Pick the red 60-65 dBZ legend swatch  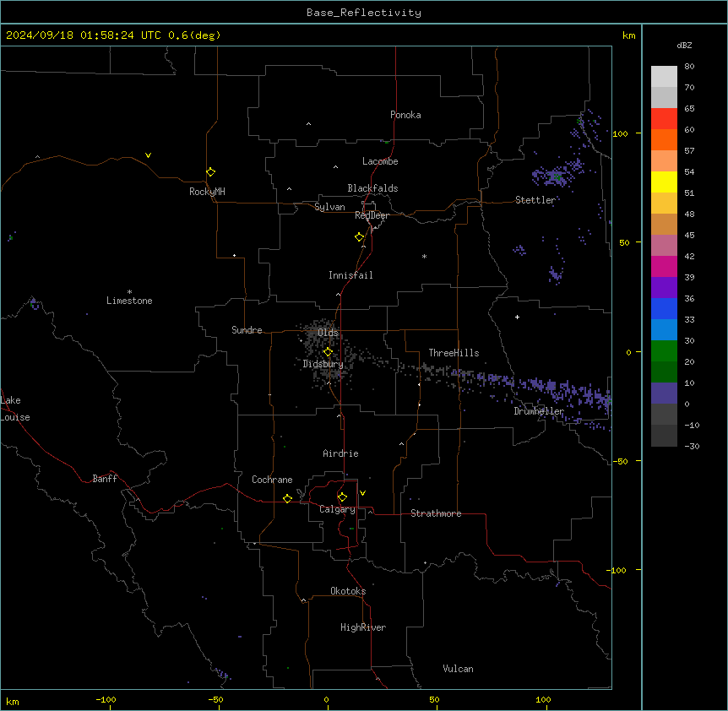point(664,119)
